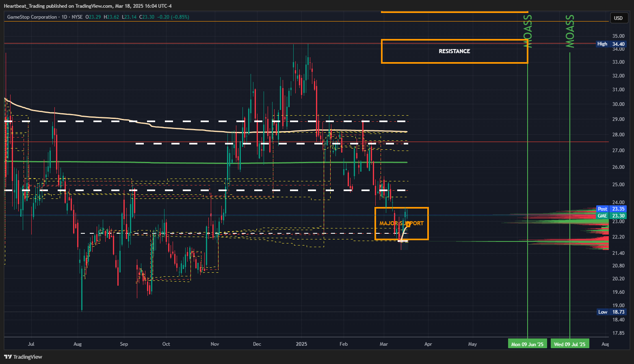The height and width of the screenshot is (364, 634).
Task: Click the 31.00 price scale value
Action: (618, 90)
